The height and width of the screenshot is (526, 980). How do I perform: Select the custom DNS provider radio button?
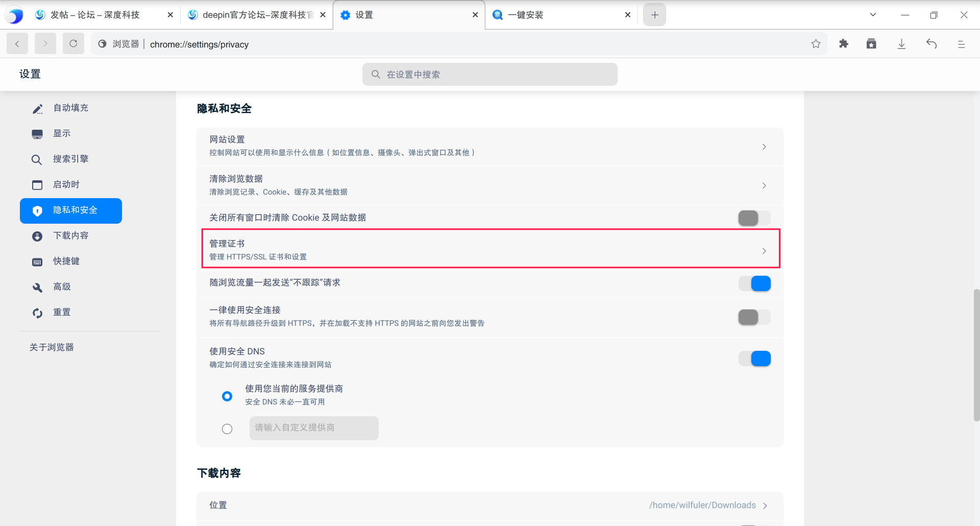(227, 429)
